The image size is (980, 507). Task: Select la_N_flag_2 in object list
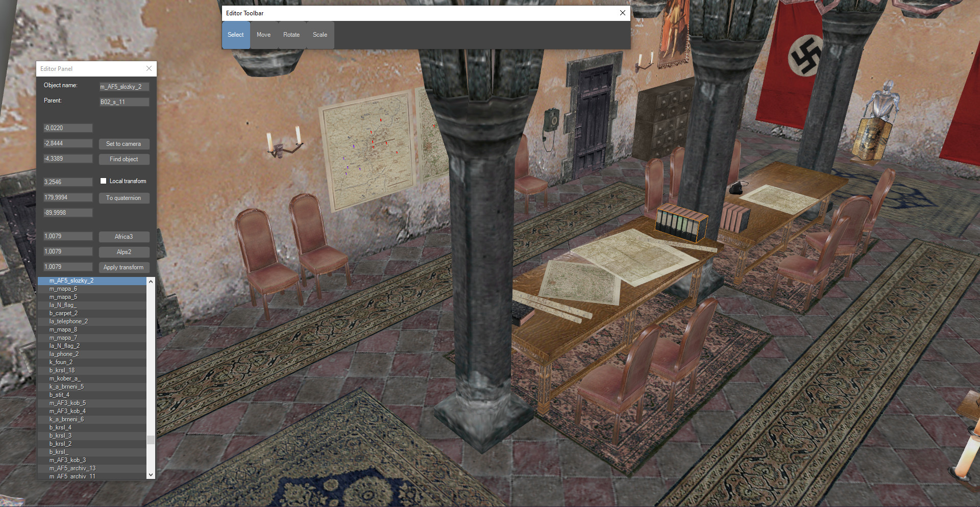tap(92, 346)
